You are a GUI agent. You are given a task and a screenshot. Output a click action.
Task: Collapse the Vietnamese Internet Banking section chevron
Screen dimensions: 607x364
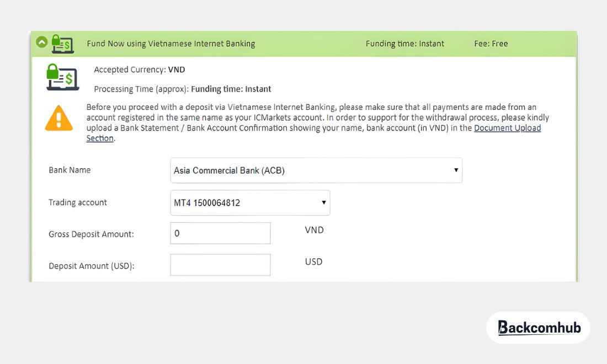click(x=42, y=41)
